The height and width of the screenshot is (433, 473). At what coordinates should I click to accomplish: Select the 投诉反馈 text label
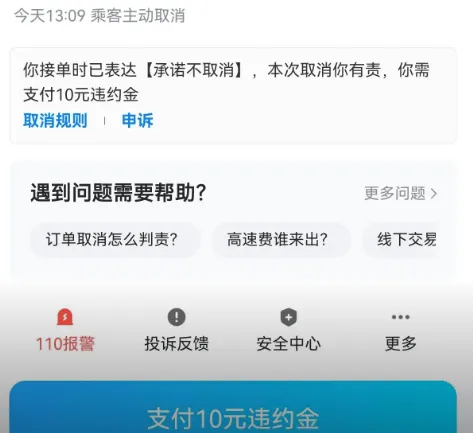point(177,344)
